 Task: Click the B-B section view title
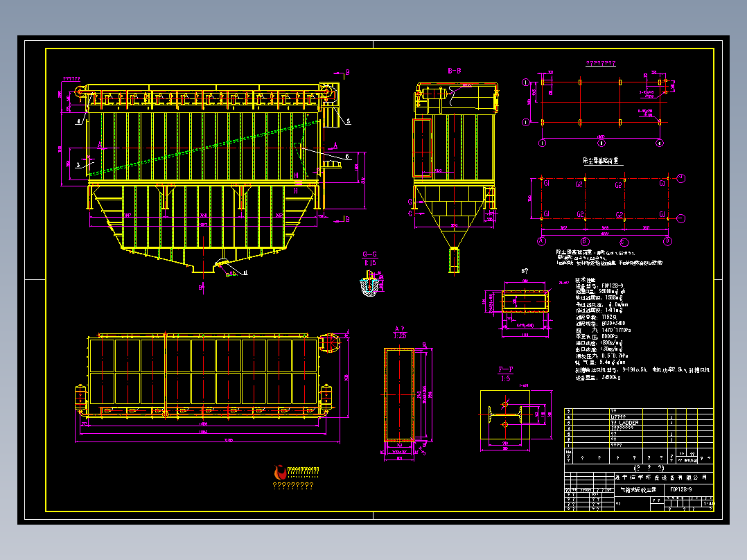tap(455, 71)
